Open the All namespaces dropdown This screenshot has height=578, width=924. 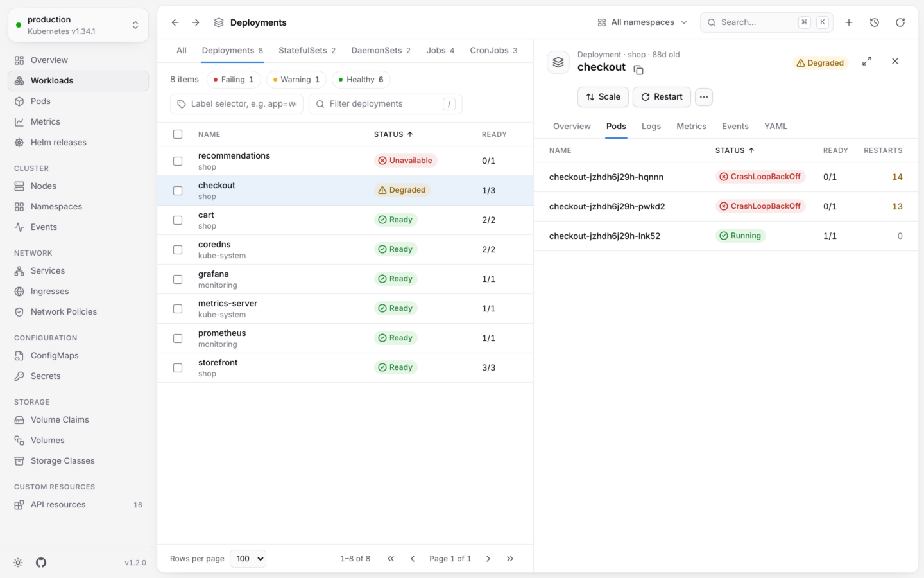coord(642,22)
